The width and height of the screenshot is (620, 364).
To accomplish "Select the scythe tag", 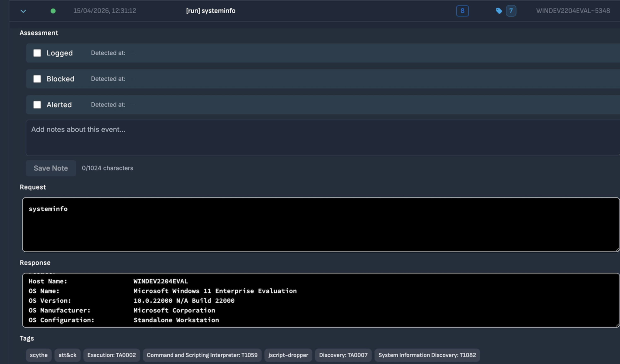I will [39, 355].
